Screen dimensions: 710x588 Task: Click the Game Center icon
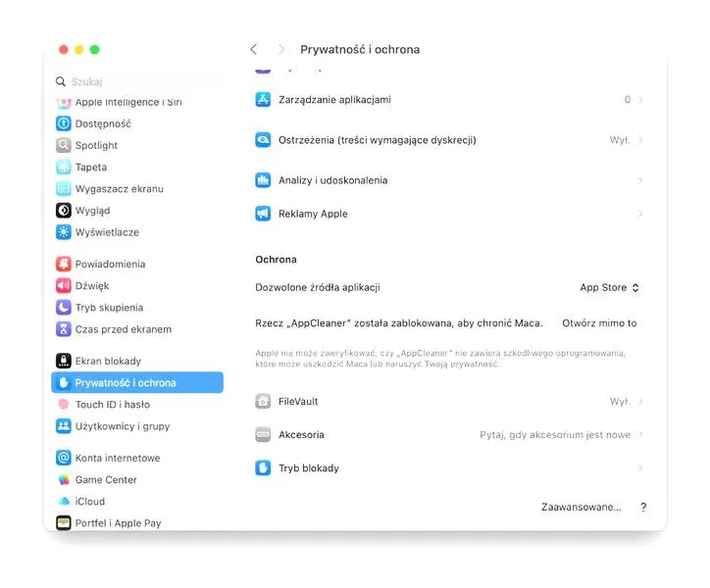[64, 479]
